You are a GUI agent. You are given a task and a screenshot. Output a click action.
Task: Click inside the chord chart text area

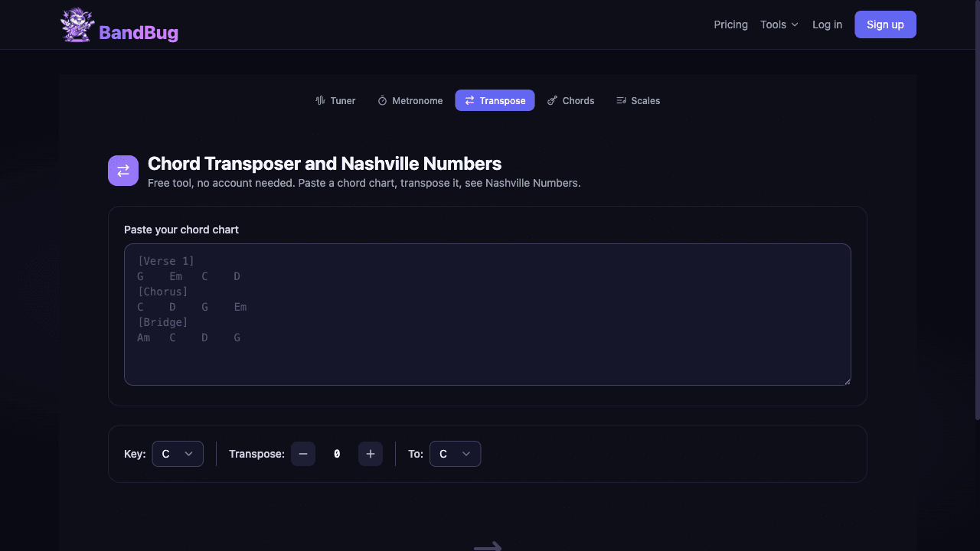pyautogui.click(x=488, y=314)
